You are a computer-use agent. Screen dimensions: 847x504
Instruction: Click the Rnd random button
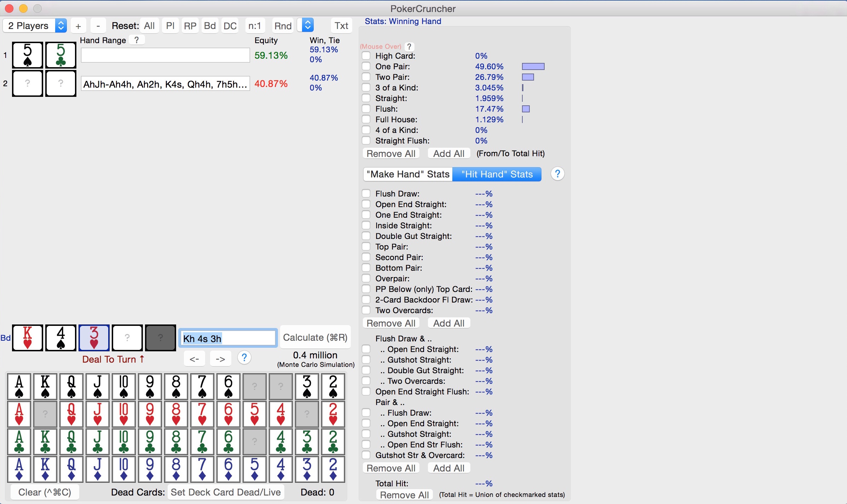283,26
